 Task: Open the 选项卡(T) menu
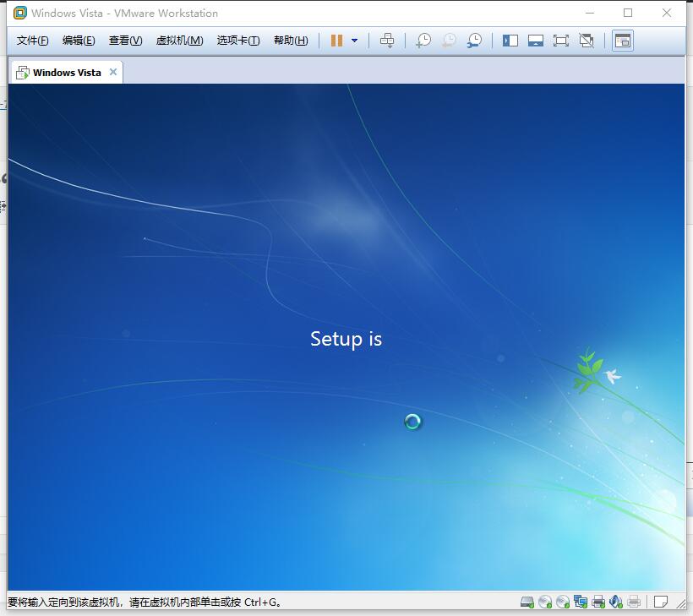click(x=238, y=41)
